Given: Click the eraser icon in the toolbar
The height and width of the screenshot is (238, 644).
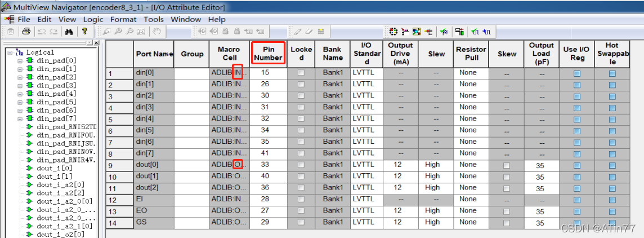Looking at the screenshot, I should [x=310, y=31].
